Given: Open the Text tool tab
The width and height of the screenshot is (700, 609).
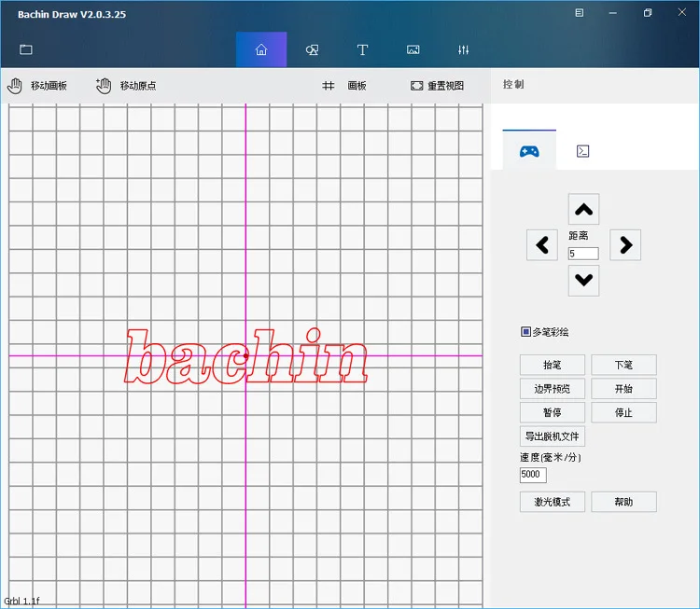Looking at the screenshot, I should [362, 49].
